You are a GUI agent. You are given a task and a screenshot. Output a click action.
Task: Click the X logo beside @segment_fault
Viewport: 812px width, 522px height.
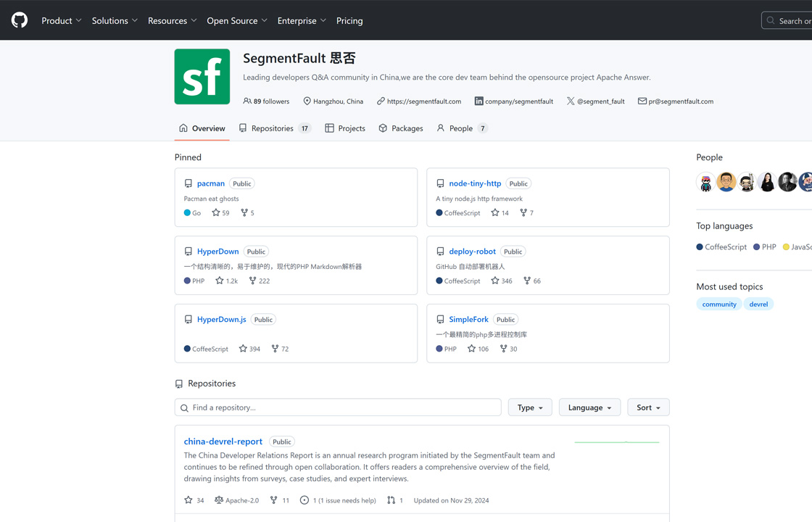pos(571,101)
